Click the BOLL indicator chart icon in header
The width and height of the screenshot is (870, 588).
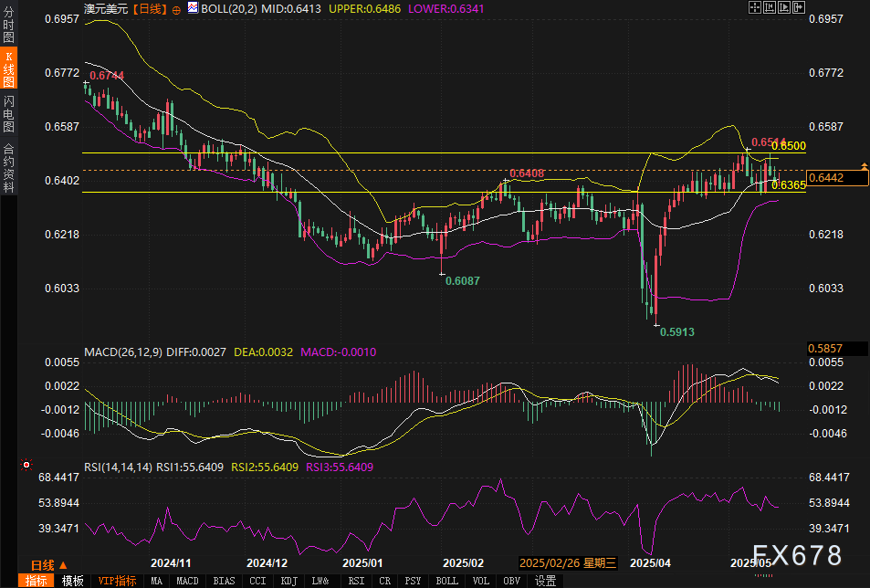click(x=192, y=7)
